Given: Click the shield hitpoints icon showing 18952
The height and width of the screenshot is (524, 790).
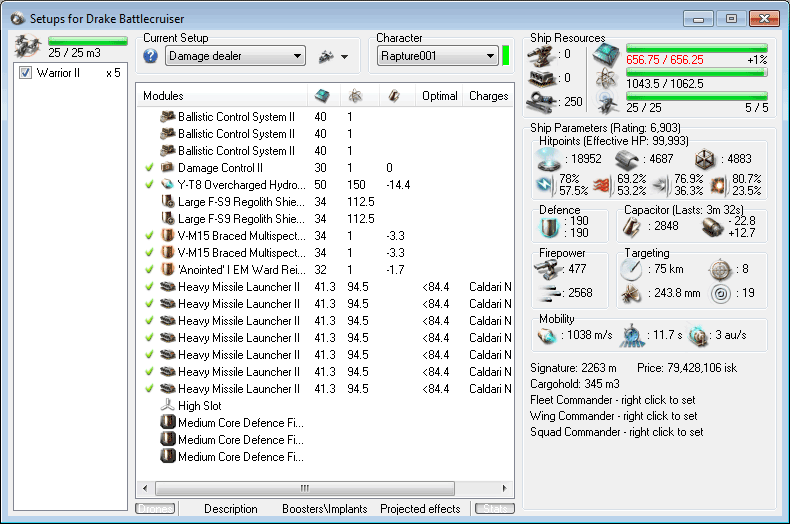Looking at the screenshot, I should click(548, 160).
